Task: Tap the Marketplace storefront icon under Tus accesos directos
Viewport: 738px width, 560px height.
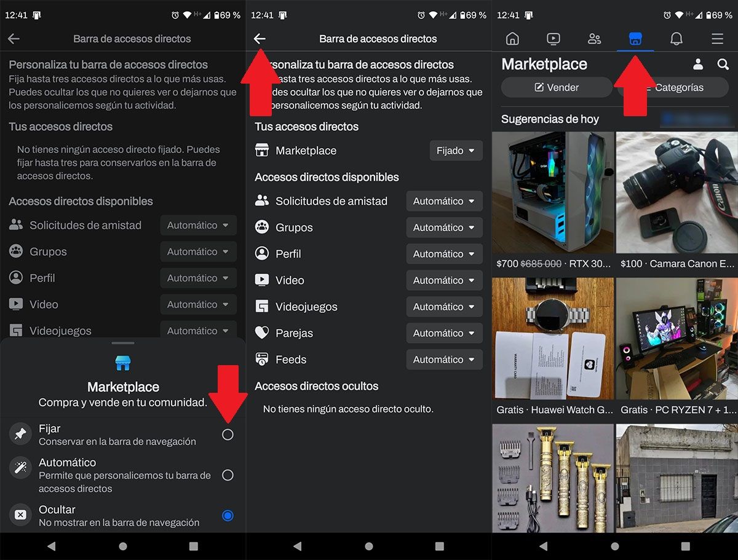Action: [262, 151]
